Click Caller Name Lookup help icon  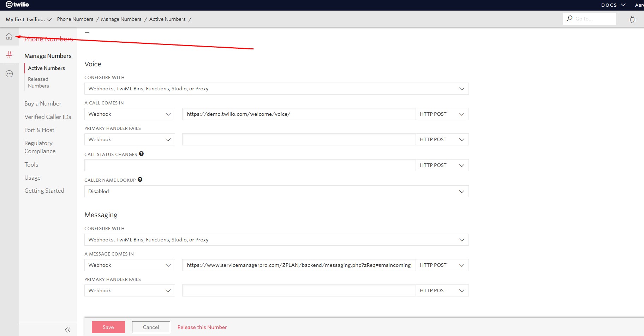pyautogui.click(x=140, y=180)
